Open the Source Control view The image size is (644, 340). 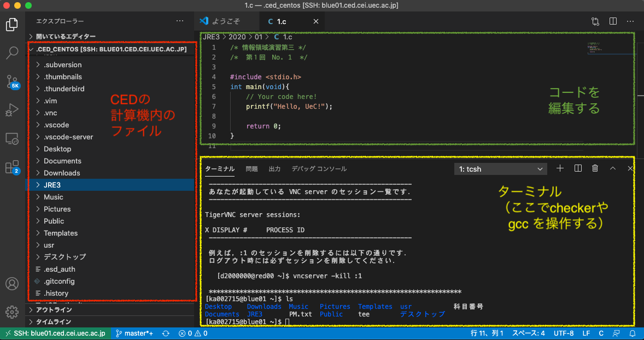13,82
